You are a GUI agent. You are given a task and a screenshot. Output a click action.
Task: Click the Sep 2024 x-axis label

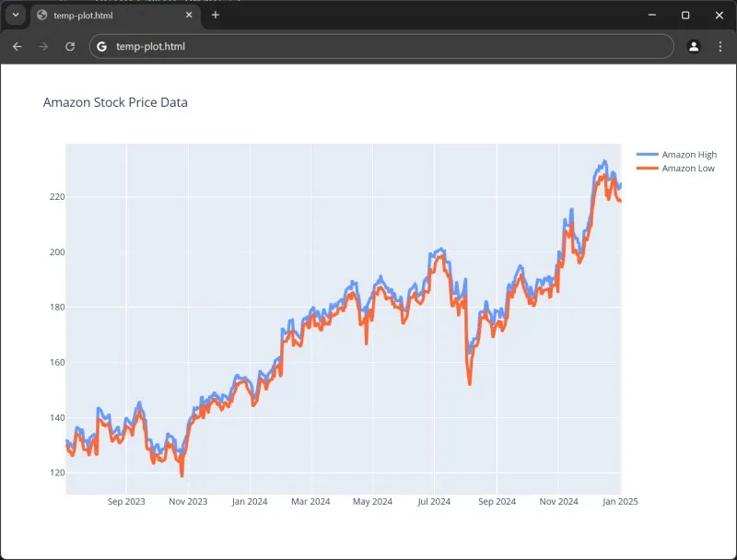click(x=497, y=501)
